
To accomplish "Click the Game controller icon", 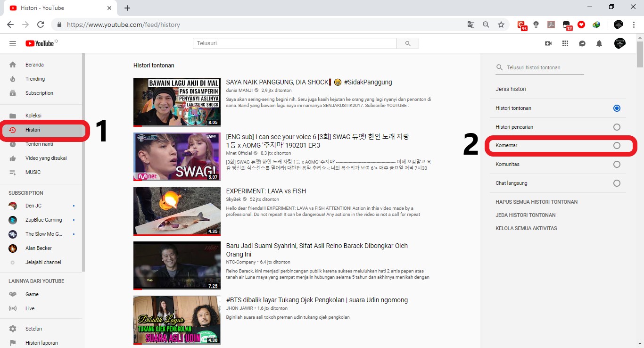I will 13,294.
